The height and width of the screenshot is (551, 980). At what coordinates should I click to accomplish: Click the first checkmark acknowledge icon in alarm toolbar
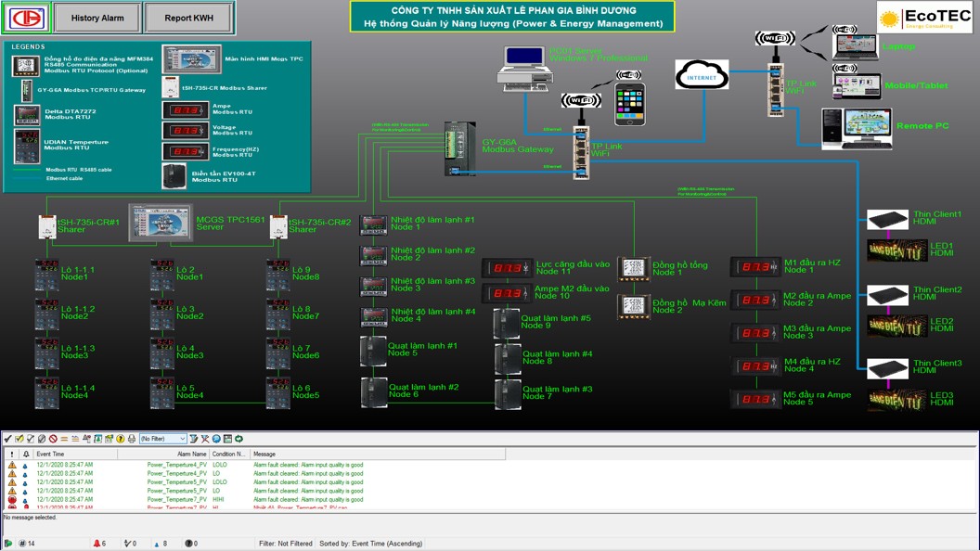click(x=8, y=439)
